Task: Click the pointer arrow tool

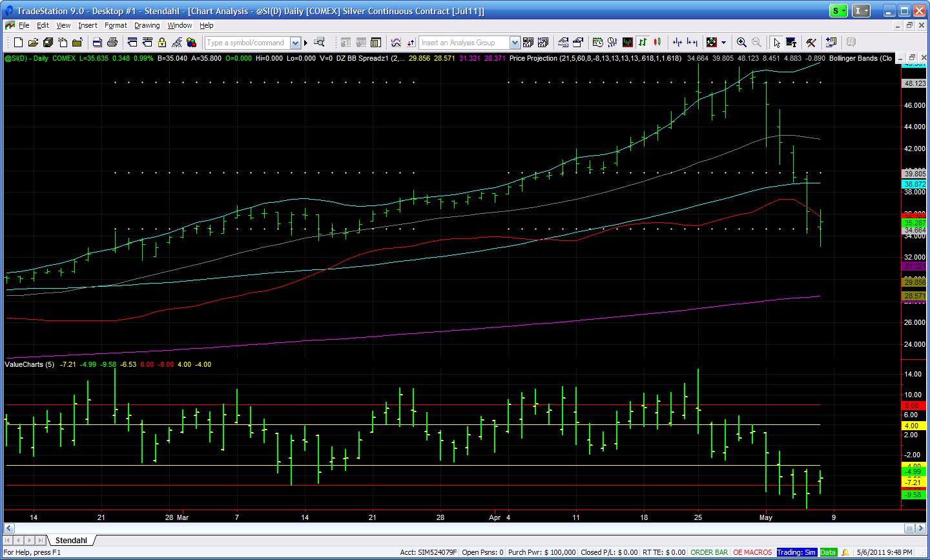Action: click(776, 43)
